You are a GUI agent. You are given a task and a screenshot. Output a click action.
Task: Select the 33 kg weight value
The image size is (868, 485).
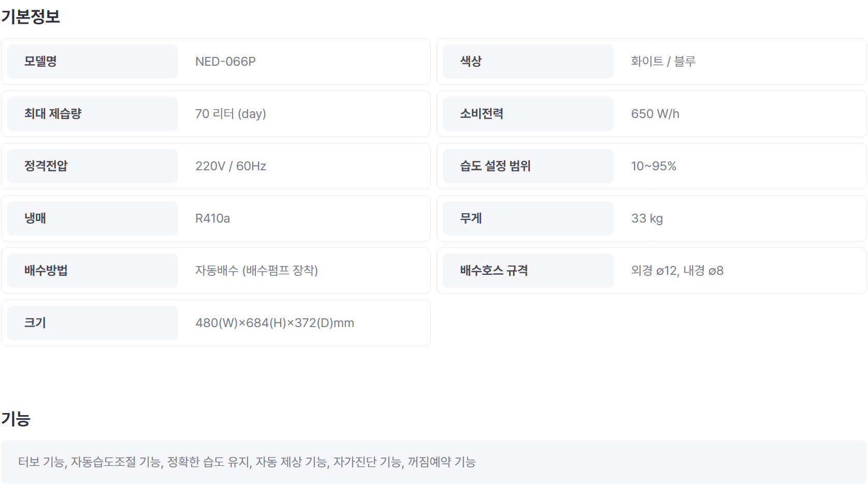(x=647, y=218)
